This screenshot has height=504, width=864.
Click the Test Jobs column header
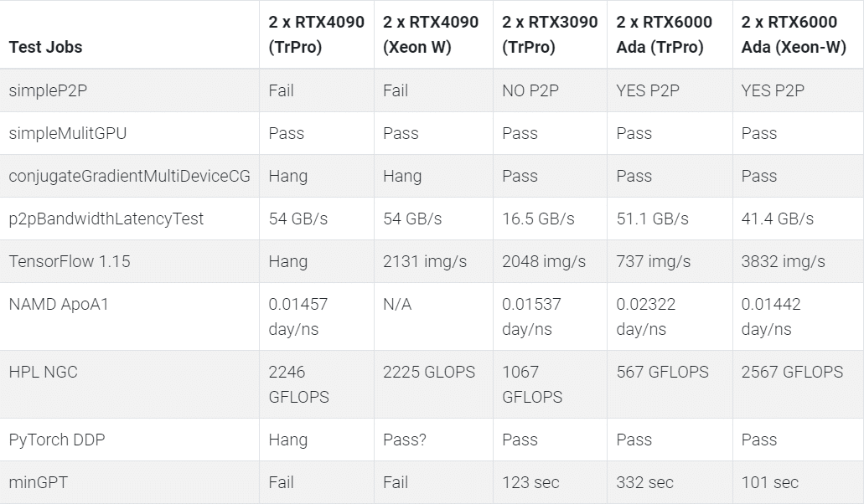(x=46, y=48)
